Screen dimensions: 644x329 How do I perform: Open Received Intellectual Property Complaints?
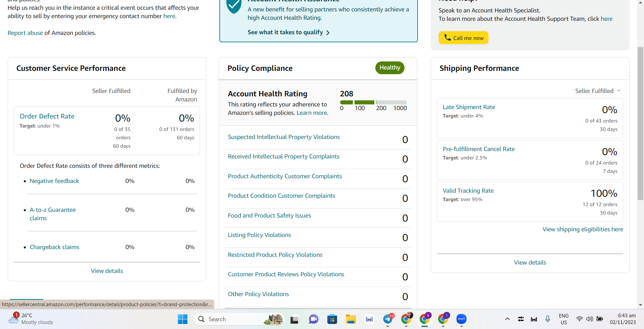click(283, 156)
